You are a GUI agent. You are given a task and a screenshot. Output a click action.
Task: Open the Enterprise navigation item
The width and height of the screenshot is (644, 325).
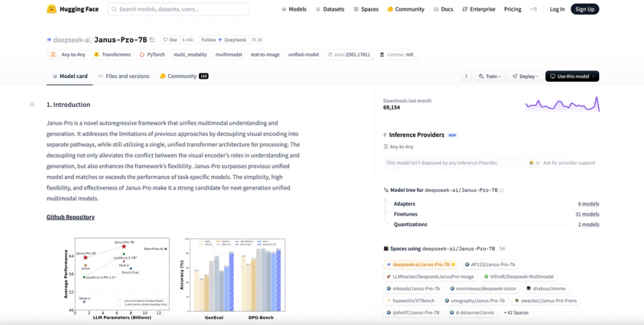point(478,9)
